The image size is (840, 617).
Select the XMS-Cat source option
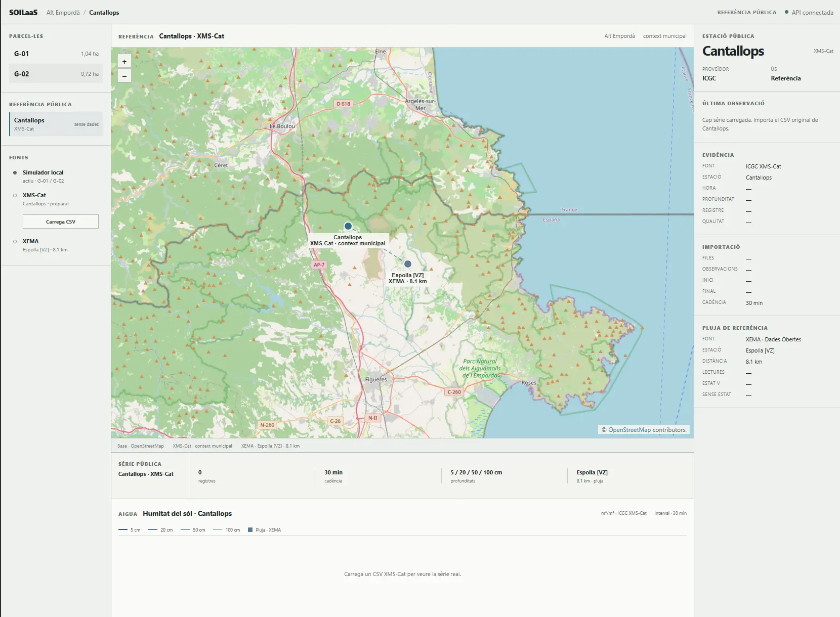[x=56, y=199]
